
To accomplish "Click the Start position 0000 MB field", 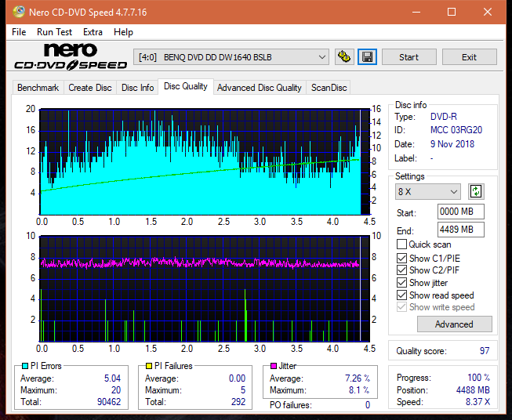I will [460, 212].
